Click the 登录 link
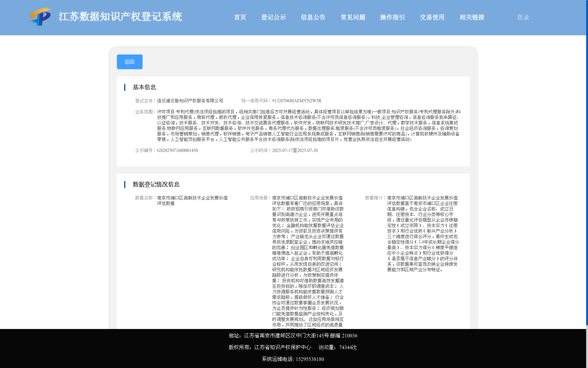This screenshot has height=368, width=588. tap(523, 17)
